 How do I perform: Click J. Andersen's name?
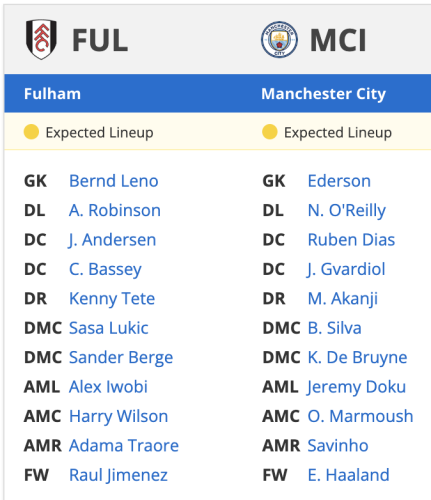112,240
